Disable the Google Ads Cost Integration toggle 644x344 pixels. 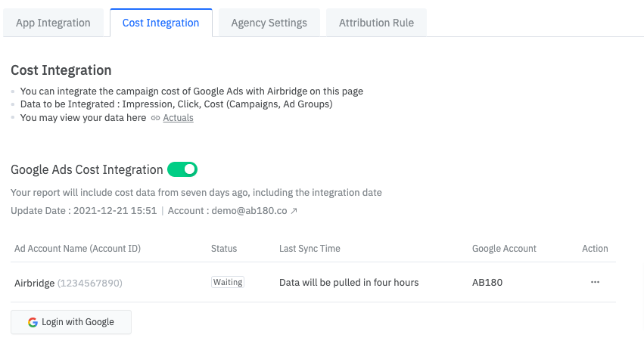point(182,169)
